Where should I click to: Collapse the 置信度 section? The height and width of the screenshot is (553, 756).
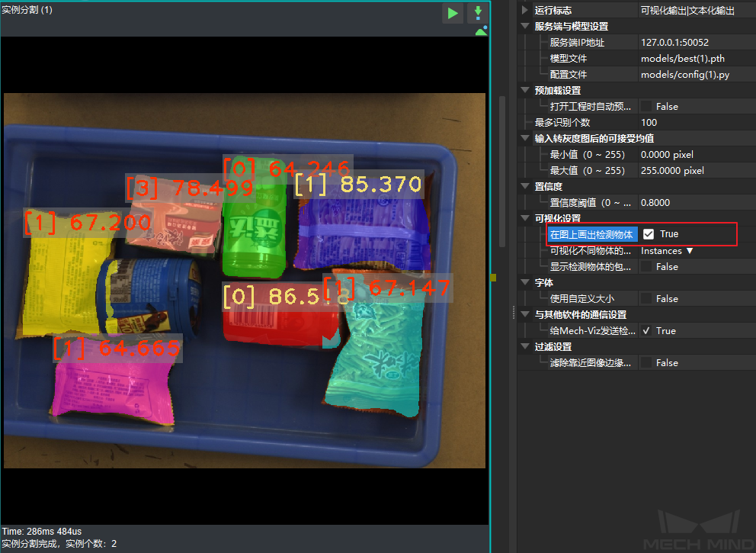click(x=525, y=186)
